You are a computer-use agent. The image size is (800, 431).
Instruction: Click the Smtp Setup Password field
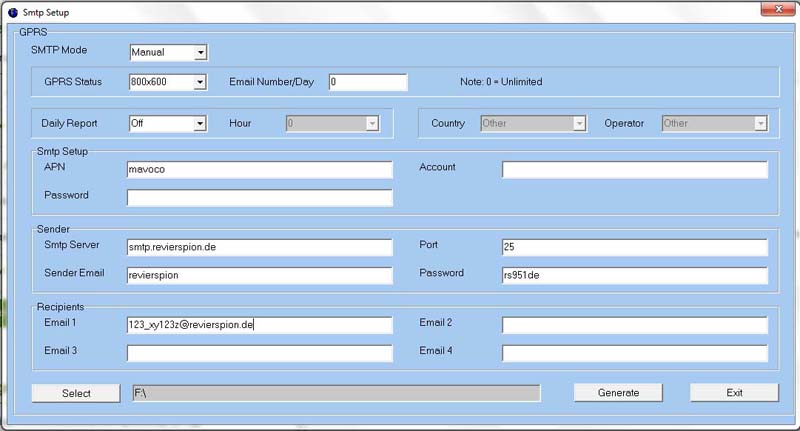(x=259, y=197)
